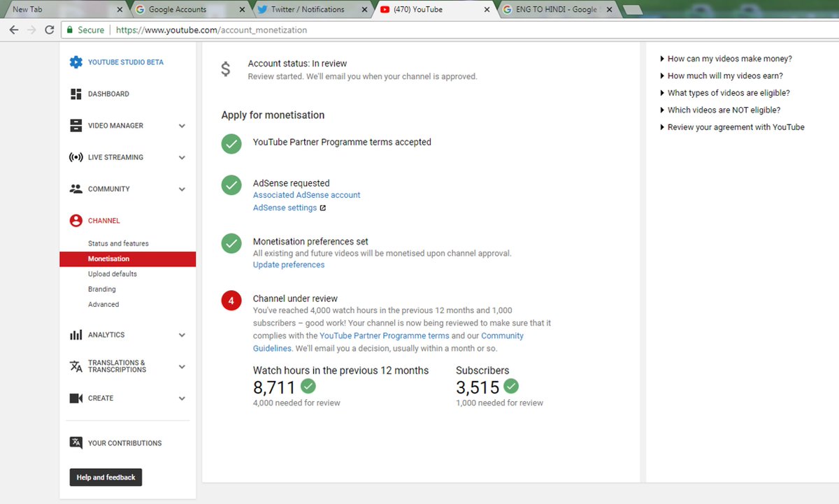Click the dollar sign account status icon
Viewport: 839px width, 504px height.
[x=225, y=69]
